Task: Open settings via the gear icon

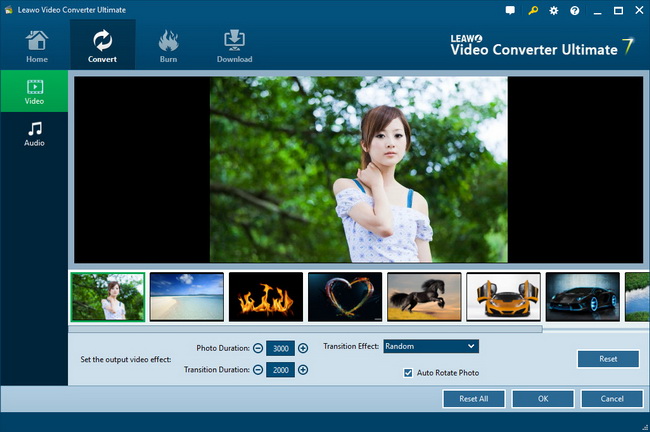Action: click(x=554, y=10)
